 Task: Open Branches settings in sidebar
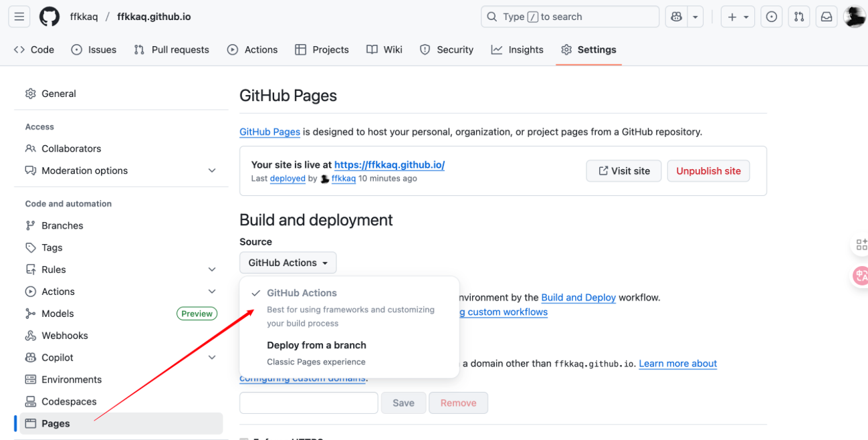[x=121, y=225]
